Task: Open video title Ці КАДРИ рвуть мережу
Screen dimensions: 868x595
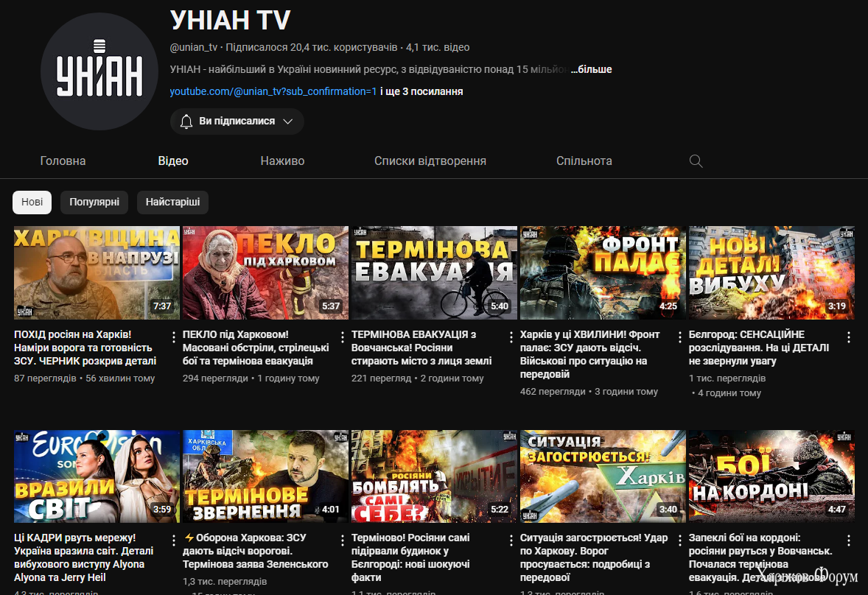Action: point(83,557)
